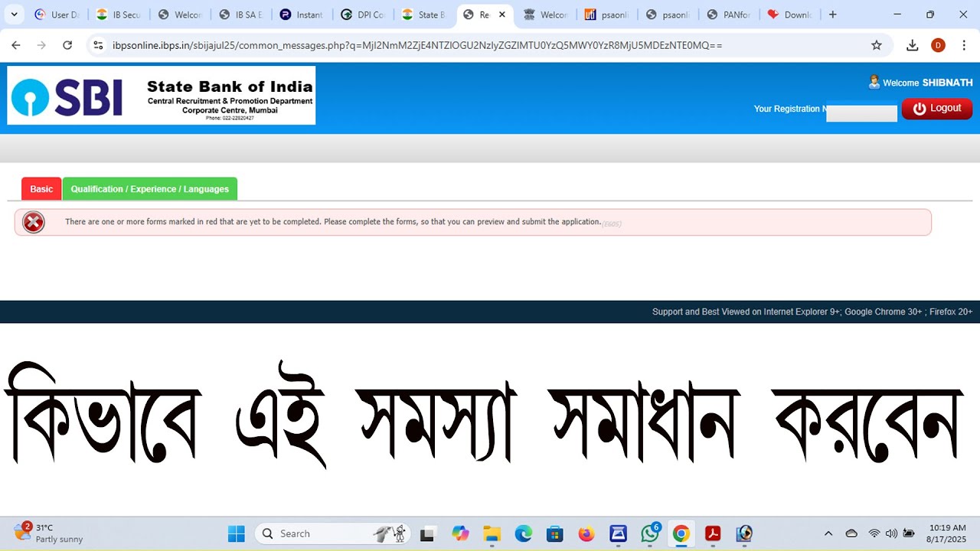Open Chrome three-dot menu

pos(964,45)
